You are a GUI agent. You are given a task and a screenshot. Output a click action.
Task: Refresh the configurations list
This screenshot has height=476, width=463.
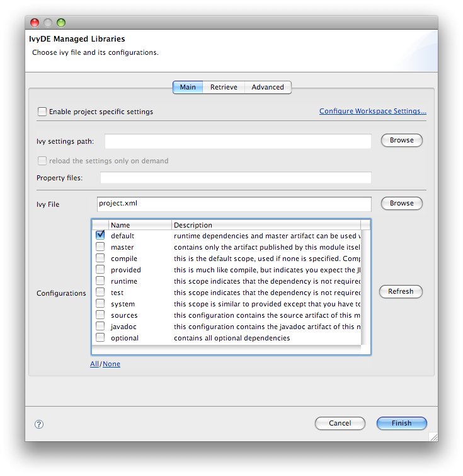pos(401,292)
